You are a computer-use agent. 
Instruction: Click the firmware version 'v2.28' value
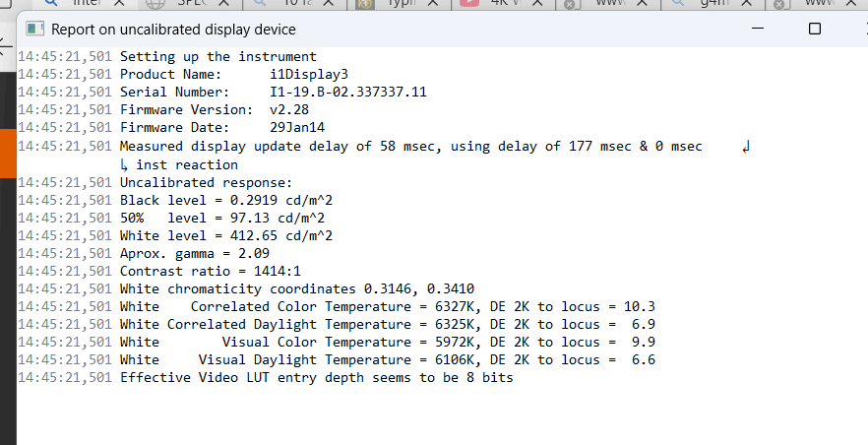click(x=289, y=109)
